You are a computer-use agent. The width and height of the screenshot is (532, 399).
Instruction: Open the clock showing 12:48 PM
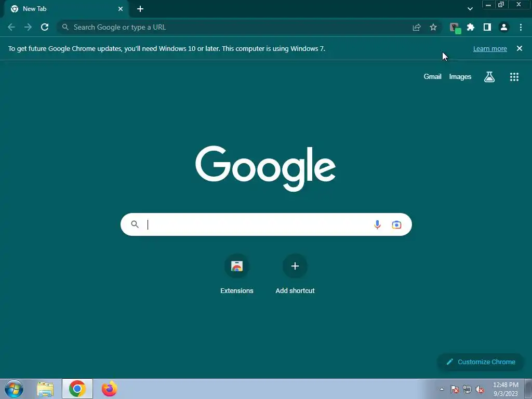pyautogui.click(x=506, y=389)
